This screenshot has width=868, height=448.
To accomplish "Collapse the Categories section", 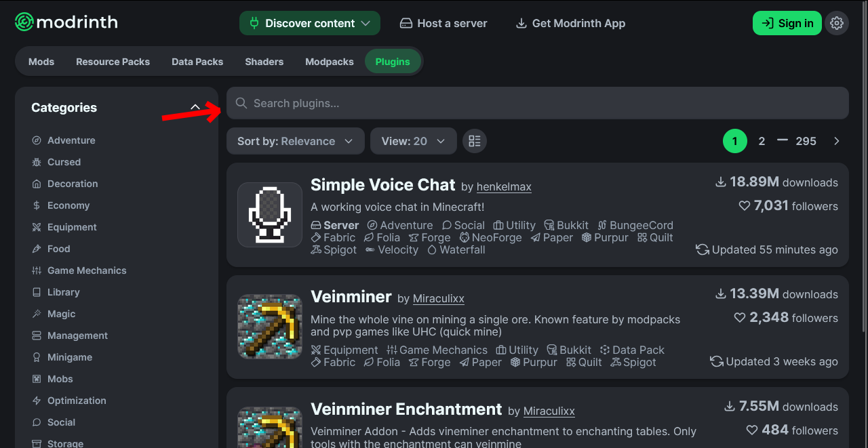I will (195, 107).
